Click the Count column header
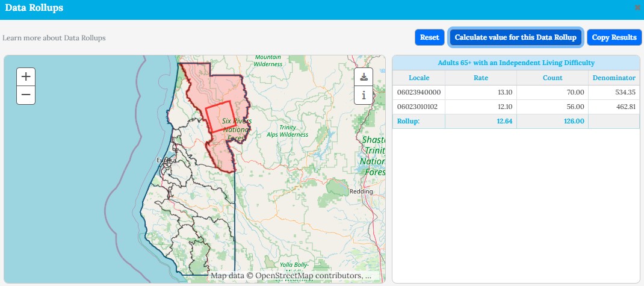Screen dimensions: 644x286 tap(552, 78)
